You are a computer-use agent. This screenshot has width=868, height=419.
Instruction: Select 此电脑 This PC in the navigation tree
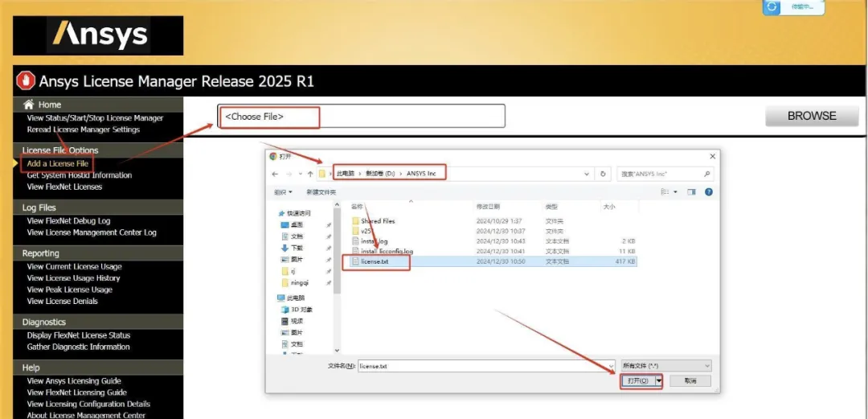291,298
